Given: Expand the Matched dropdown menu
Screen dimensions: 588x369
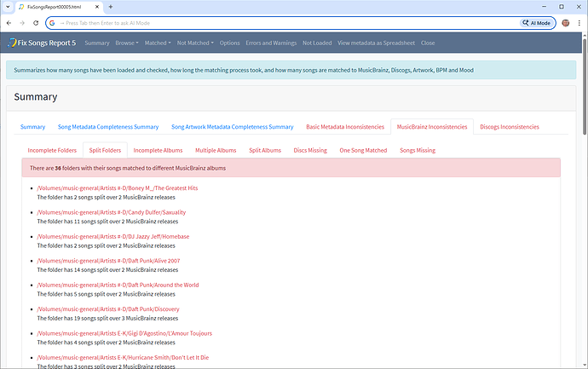Looking at the screenshot, I should pyautogui.click(x=157, y=43).
